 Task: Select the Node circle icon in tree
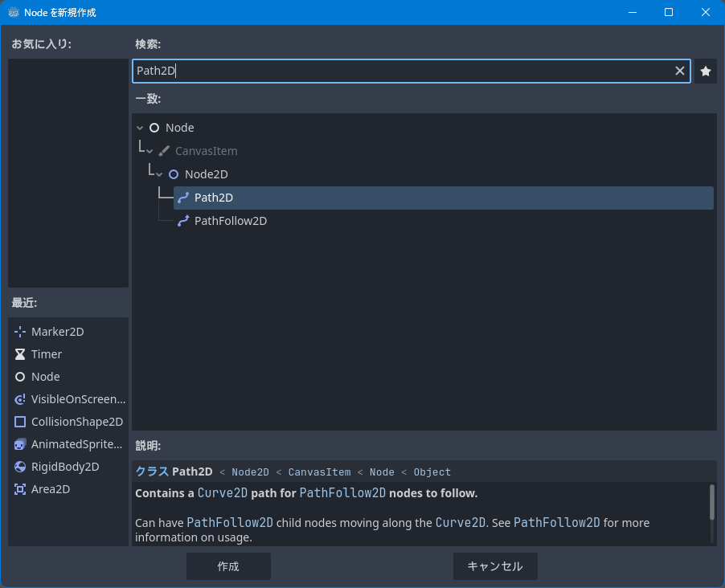pyautogui.click(x=154, y=128)
